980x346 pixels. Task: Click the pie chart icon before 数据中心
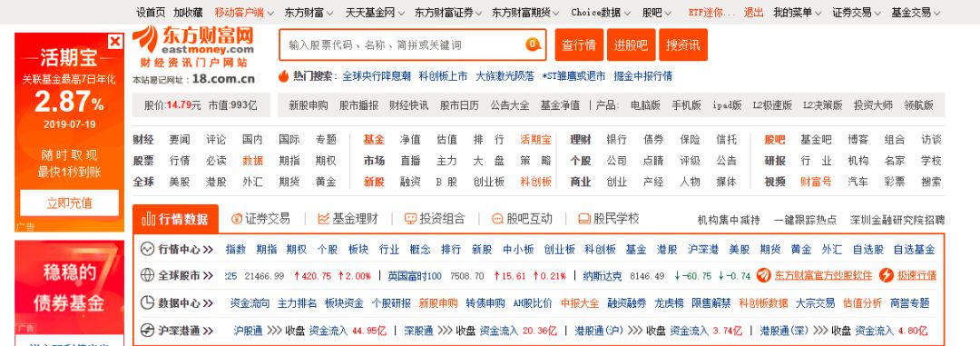coord(147,302)
